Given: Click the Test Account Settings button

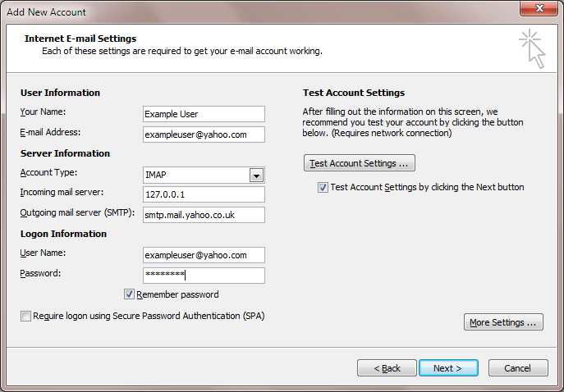Looking at the screenshot, I should pos(360,163).
